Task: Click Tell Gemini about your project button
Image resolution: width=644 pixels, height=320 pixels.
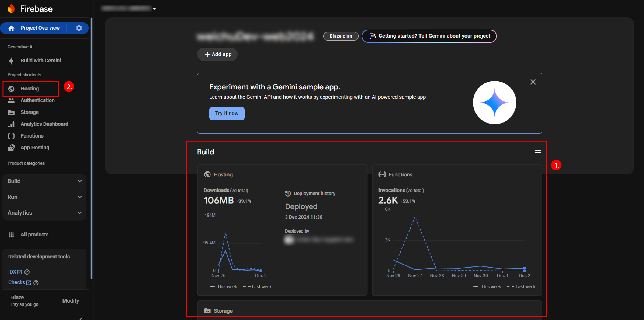Action: (x=429, y=36)
